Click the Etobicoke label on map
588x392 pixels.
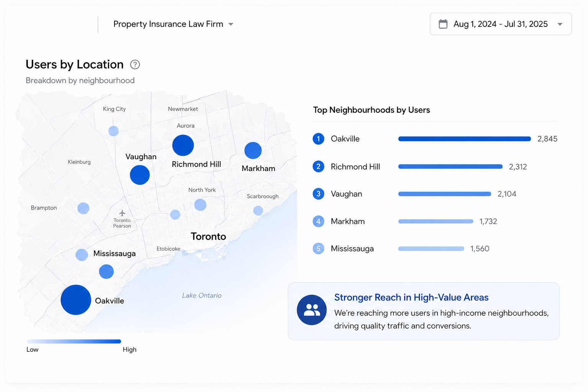pos(168,249)
